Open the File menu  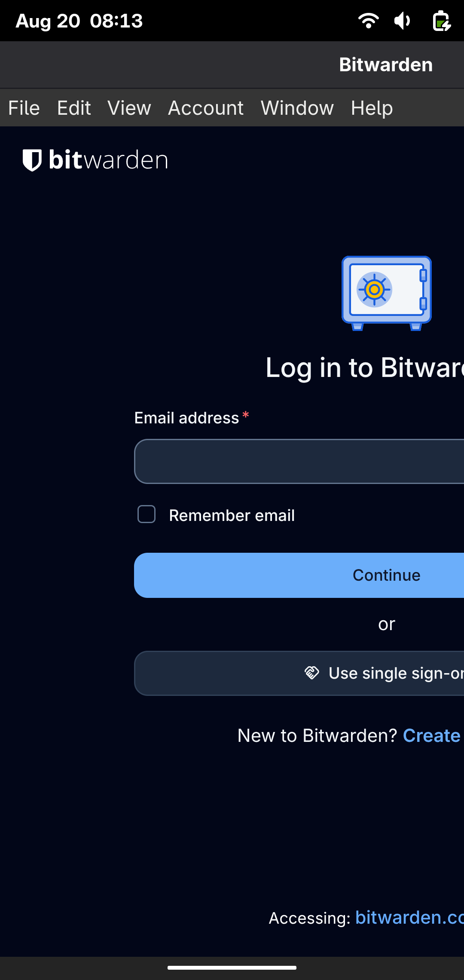24,108
